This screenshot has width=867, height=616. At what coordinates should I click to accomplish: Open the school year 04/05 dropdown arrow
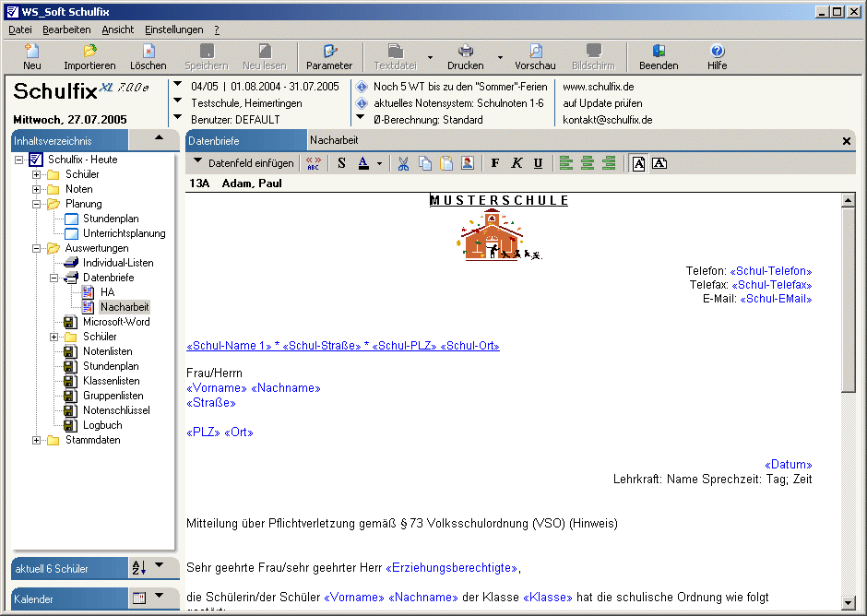click(x=177, y=84)
